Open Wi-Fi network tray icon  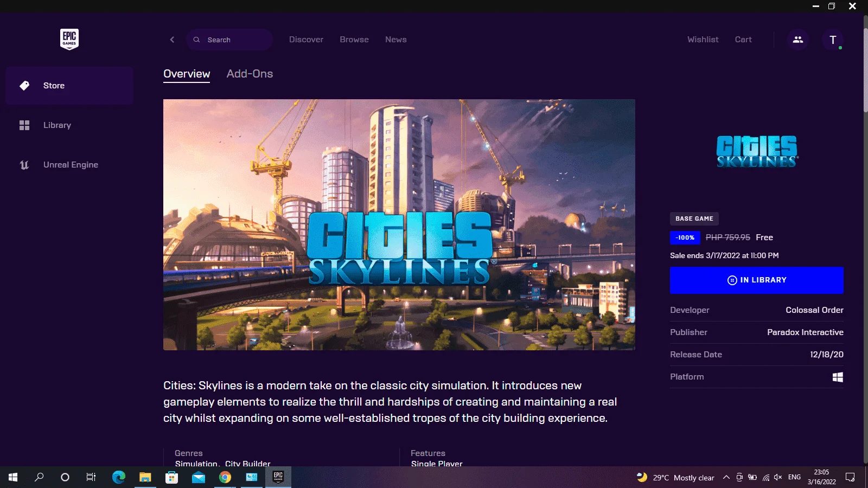pyautogui.click(x=765, y=477)
